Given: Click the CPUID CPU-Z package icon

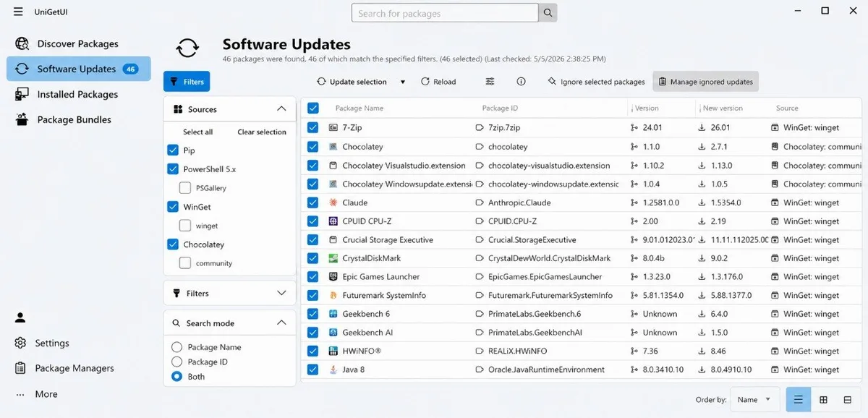Looking at the screenshot, I should pyautogui.click(x=333, y=221).
